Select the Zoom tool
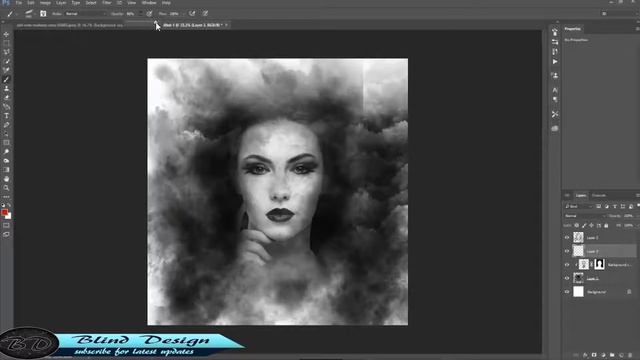The image size is (640, 360). (6, 188)
